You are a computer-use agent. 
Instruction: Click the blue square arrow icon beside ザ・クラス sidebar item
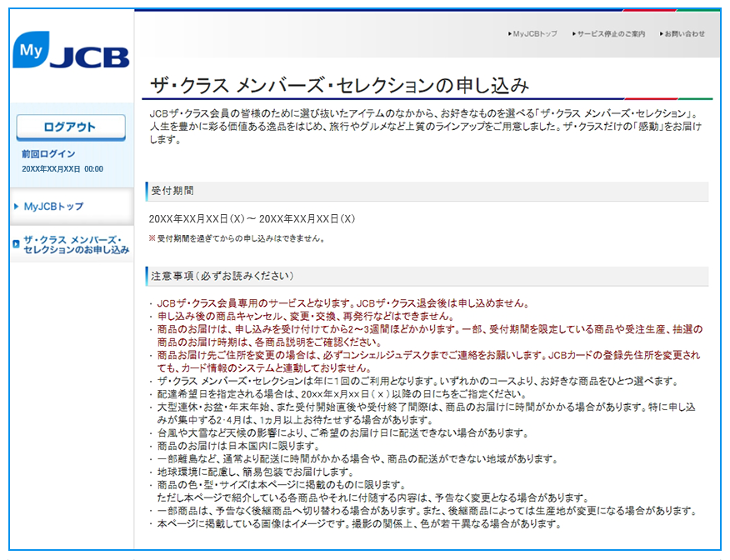(x=17, y=243)
